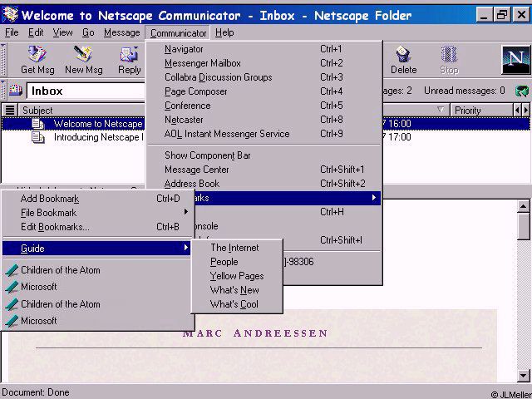Image resolution: width=532 pixels, height=399 pixels.
Task: Click the column header left arrow
Action: (x=517, y=111)
